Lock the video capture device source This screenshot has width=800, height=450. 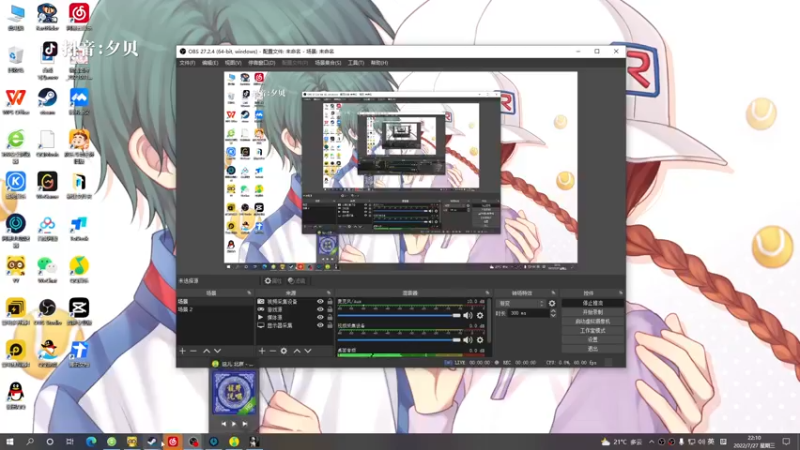(x=330, y=302)
